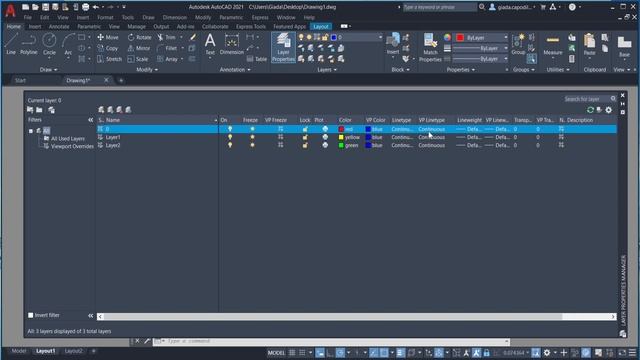The image size is (640, 360).
Task: Select the Text tool
Action: (210, 44)
